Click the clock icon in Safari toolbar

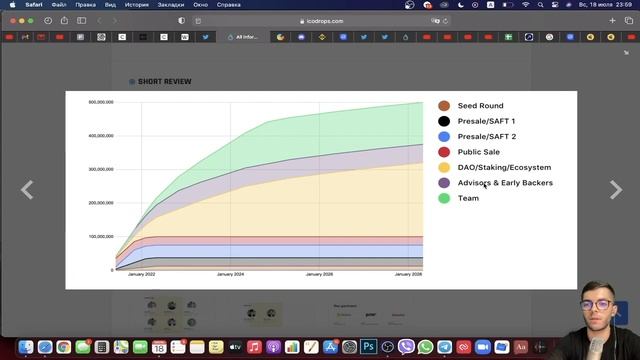[48, 20]
